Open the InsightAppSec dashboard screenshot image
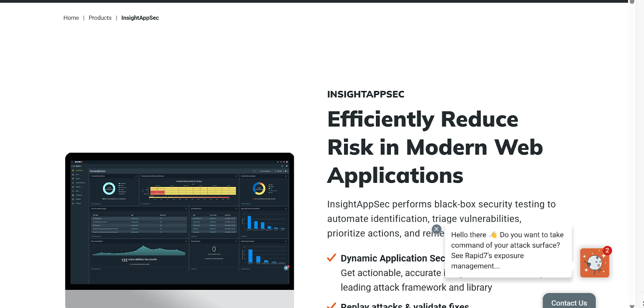This screenshot has height=308, width=644. [x=180, y=229]
